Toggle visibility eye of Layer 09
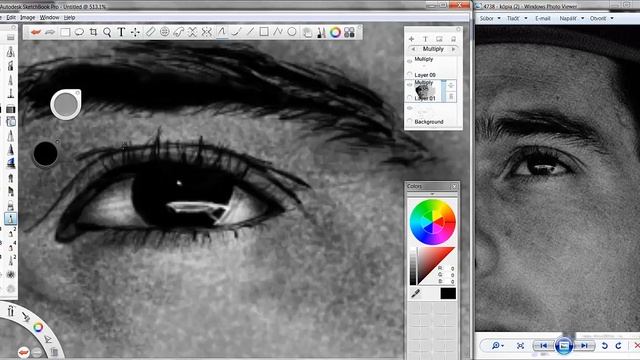 click(410, 61)
